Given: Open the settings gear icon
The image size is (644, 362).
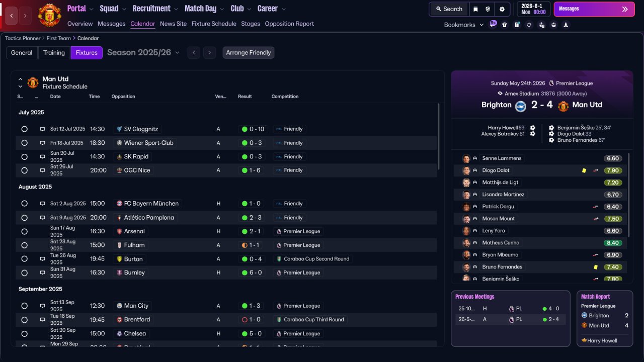Looking at the screenshot, I should click(502, 9).
